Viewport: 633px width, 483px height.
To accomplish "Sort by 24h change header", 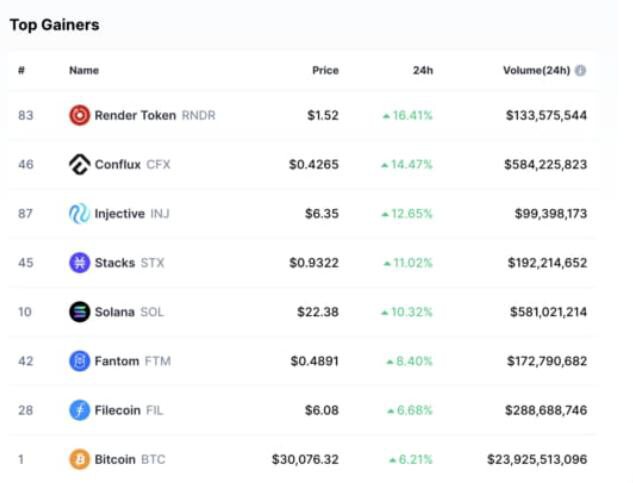I will tap(421, 71).
